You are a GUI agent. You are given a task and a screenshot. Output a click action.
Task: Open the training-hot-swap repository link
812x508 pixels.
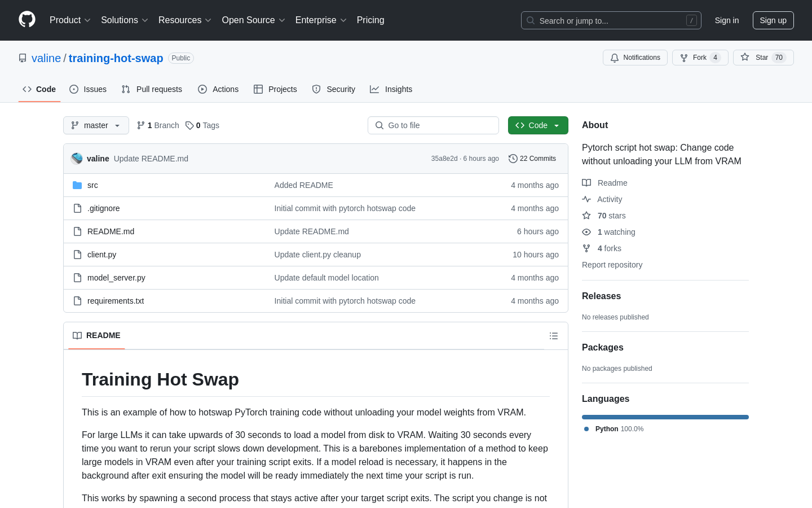(116, 58)
